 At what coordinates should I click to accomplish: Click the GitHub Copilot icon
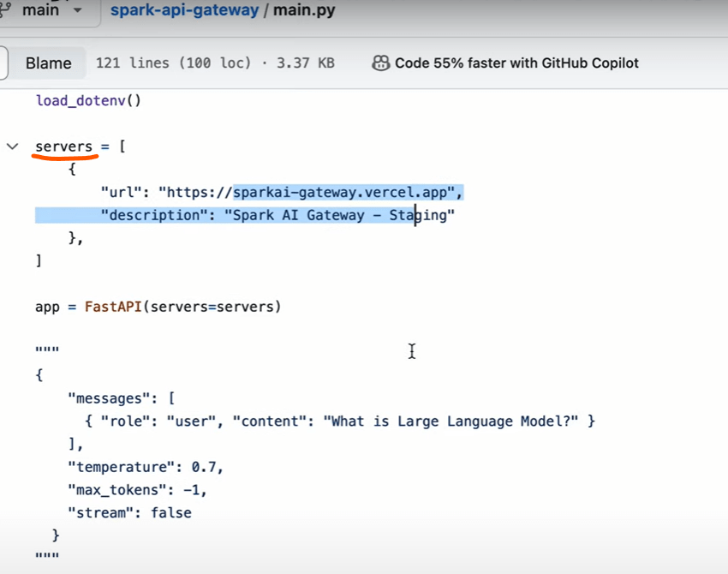click(380, 63)
